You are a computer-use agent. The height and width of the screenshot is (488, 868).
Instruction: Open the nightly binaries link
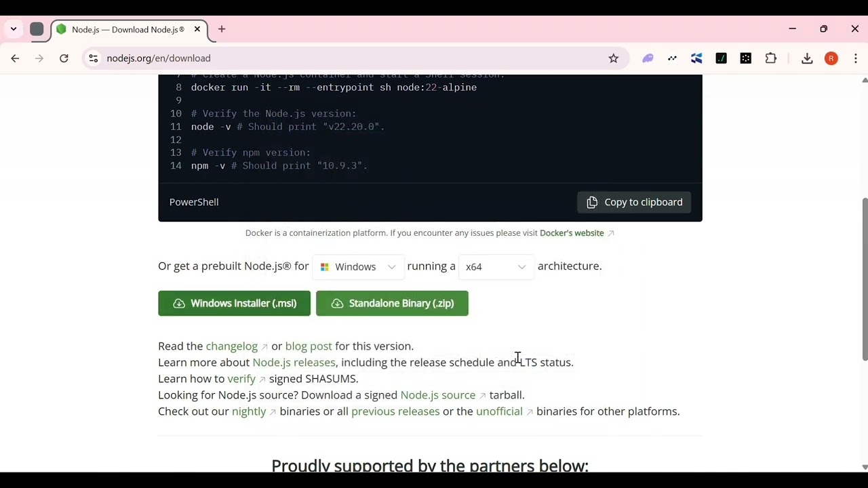[x=249, y=411]
